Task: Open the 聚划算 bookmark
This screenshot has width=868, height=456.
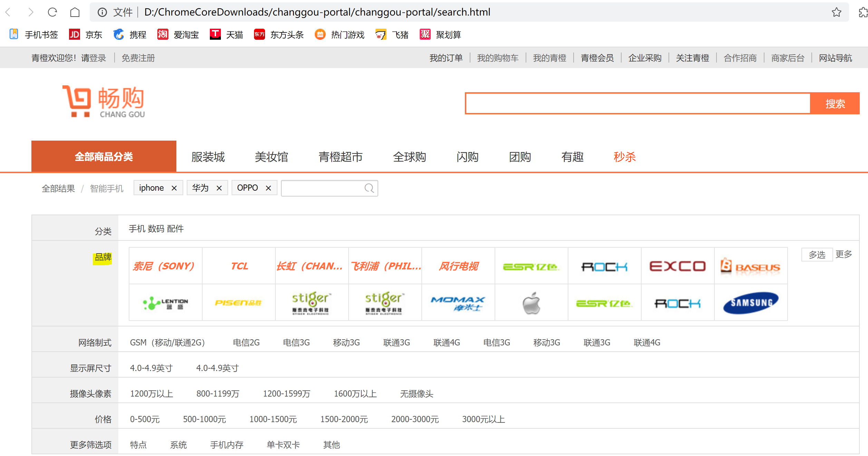Action: [x=440, y=35]
